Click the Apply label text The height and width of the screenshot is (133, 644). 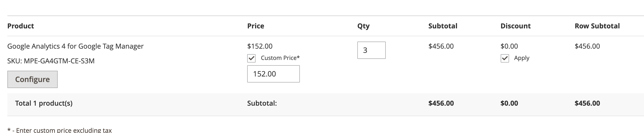(521, 58)
